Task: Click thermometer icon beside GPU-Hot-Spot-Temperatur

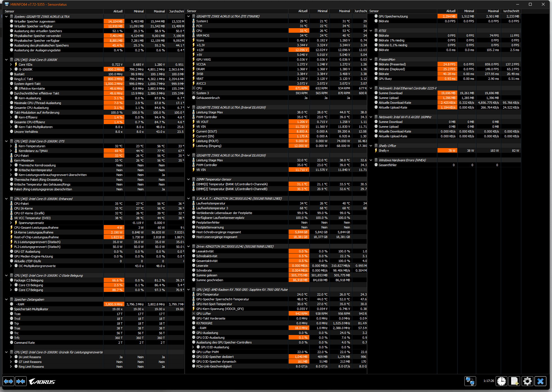Action: pos(194,304)
